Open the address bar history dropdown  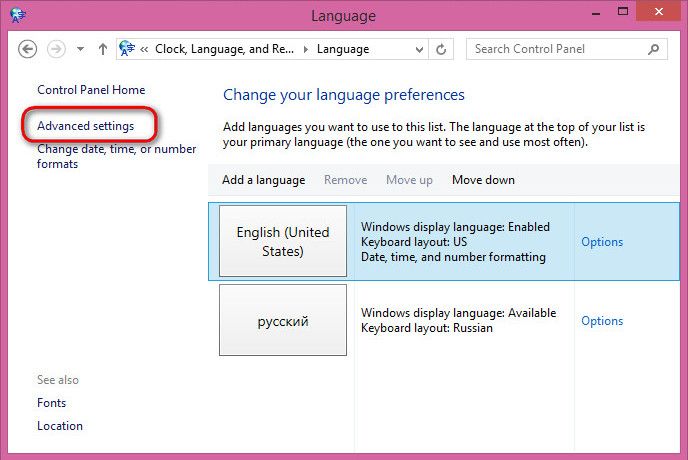[419, 49]
